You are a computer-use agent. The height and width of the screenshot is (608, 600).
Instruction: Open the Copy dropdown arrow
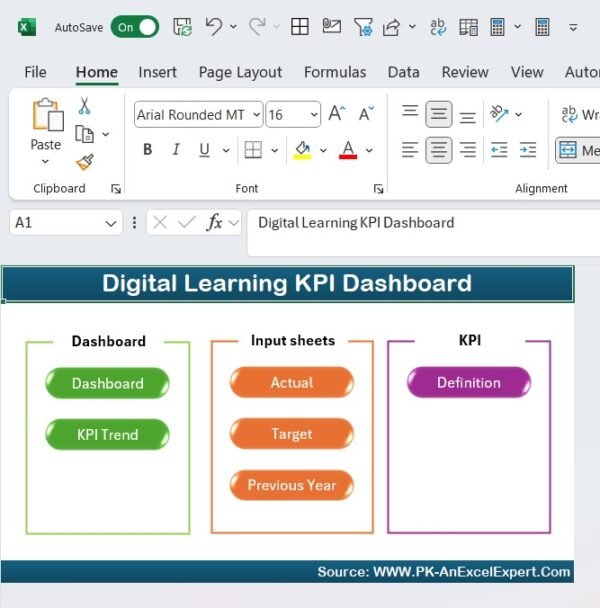pyautogui.click(x=105, y=134)
